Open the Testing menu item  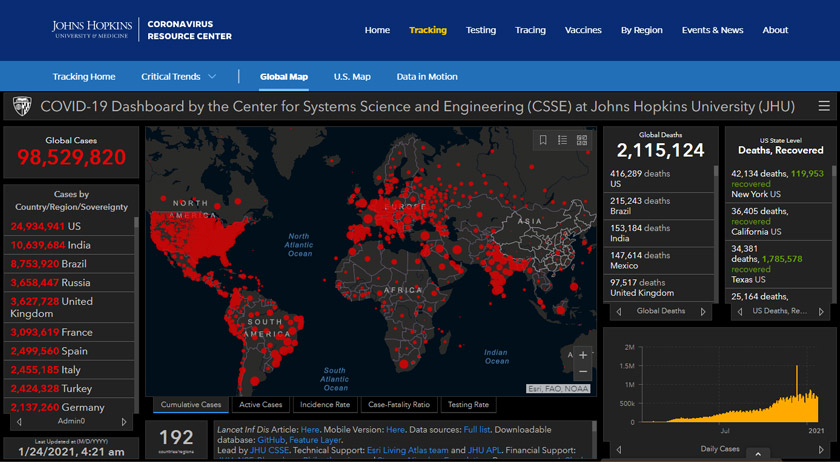(x=480, y=30)
